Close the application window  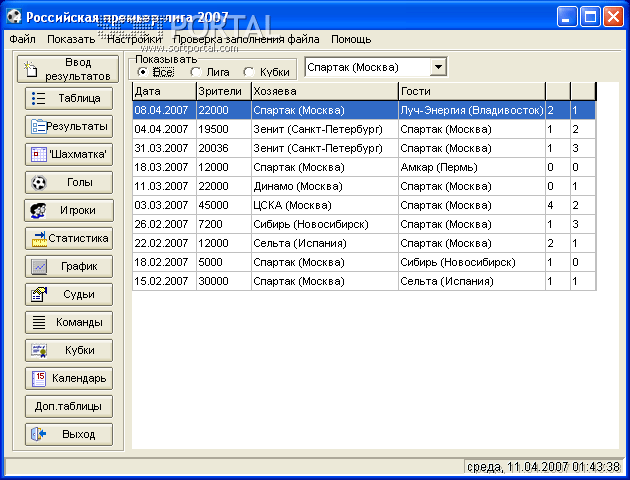pyautogui.click(x=614, y=17)
